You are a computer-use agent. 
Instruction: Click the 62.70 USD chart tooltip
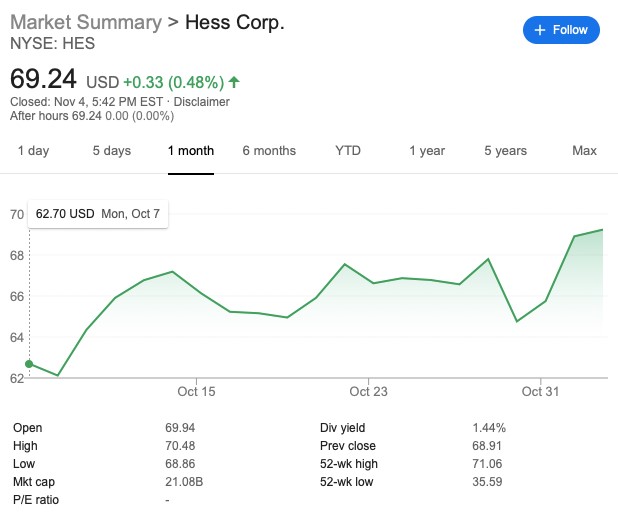tap(98, 213)
